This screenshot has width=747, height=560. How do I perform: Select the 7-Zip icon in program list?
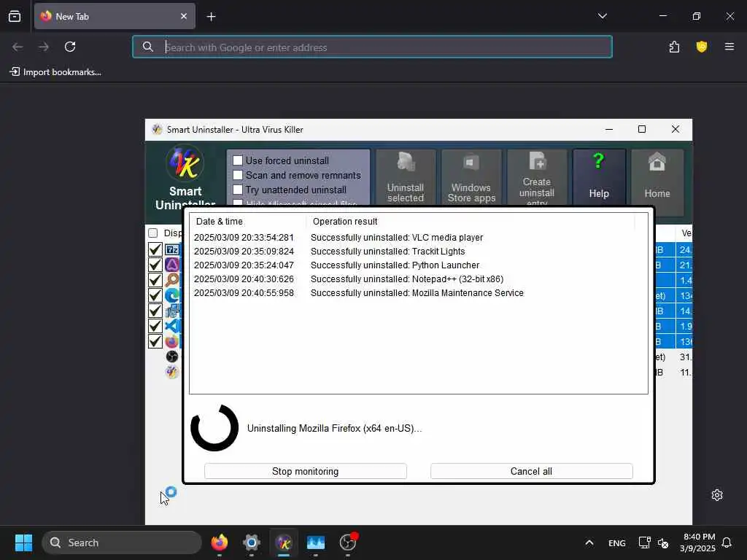[x=172, y=249]
